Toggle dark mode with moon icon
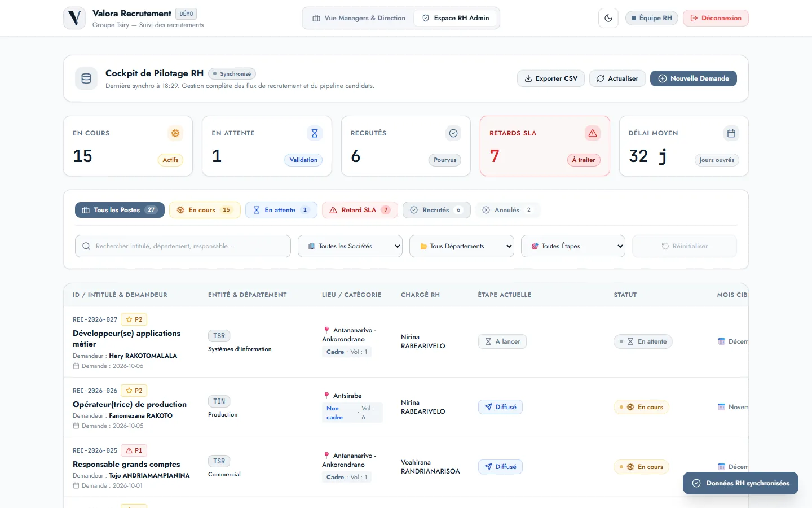The width and height of the screenshot is (812, 508). click(x=608, y=18)
